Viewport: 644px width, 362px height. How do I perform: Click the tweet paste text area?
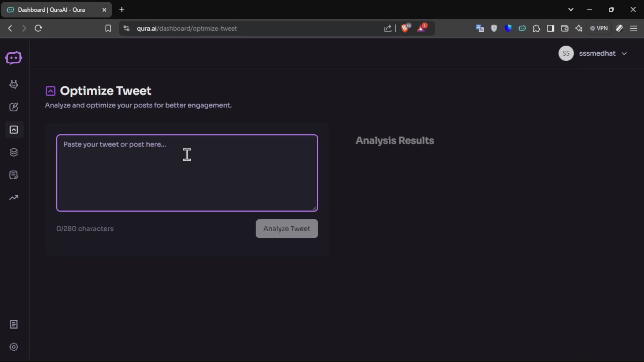click(187, 173)
